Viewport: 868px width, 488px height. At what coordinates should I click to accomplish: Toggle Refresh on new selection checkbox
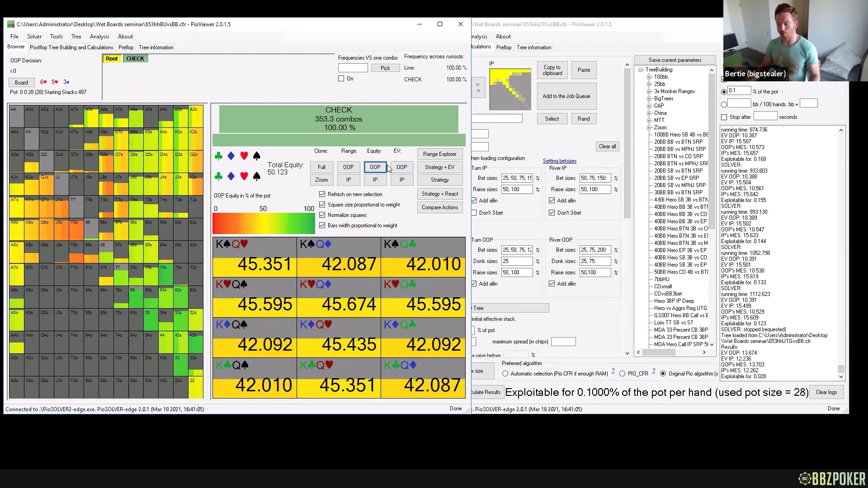322,194
